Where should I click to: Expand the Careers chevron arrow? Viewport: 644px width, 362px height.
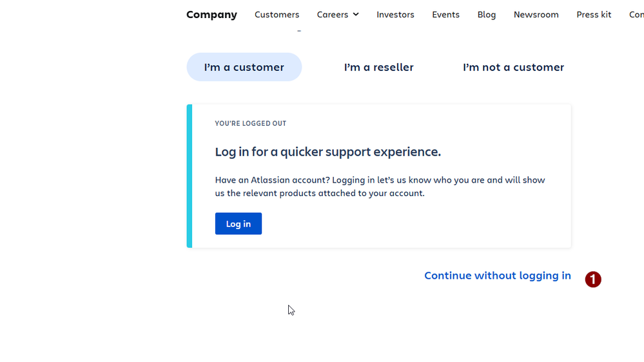pos(356,14)
